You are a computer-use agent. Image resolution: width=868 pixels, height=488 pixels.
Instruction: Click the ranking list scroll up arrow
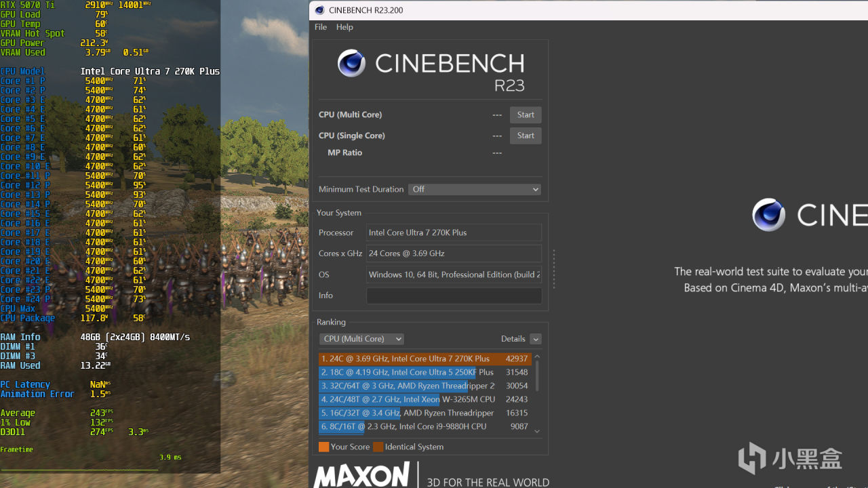coord(537,357)
